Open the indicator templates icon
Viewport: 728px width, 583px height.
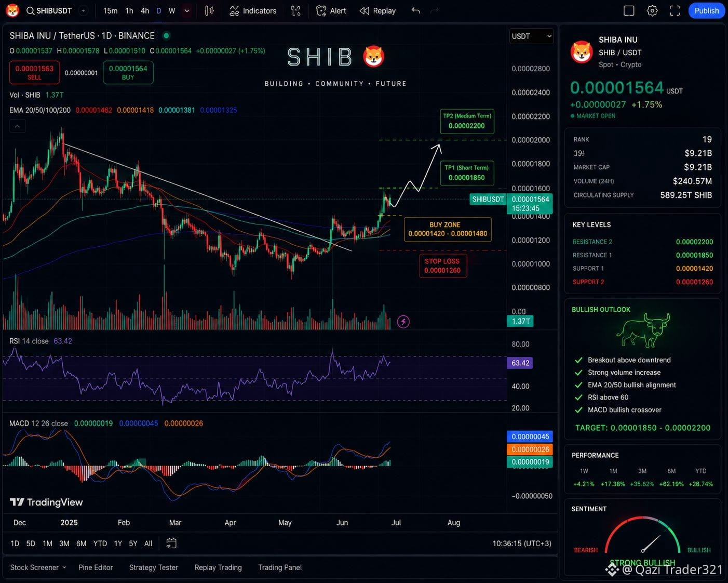pos(296,11)
